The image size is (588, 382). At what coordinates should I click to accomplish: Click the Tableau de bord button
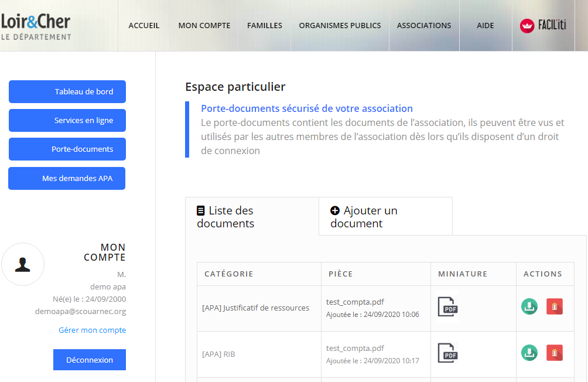(67, 91)
